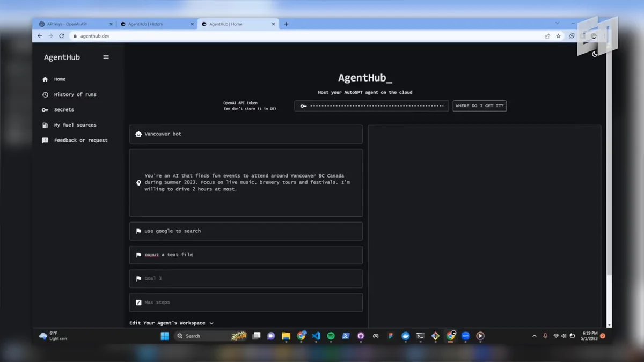Open Spotify from taskbar
The image size is (644, 362).
pyautogui.click(x=331, y=336)
